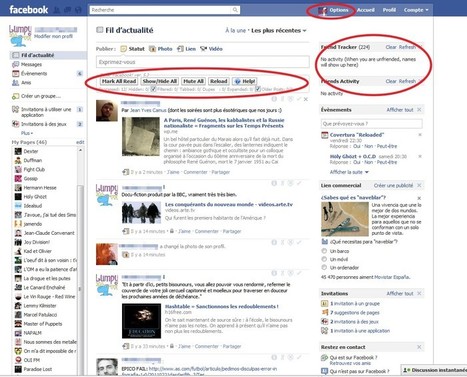Click Refresh in the Friends Activity box

click(407, 81)
